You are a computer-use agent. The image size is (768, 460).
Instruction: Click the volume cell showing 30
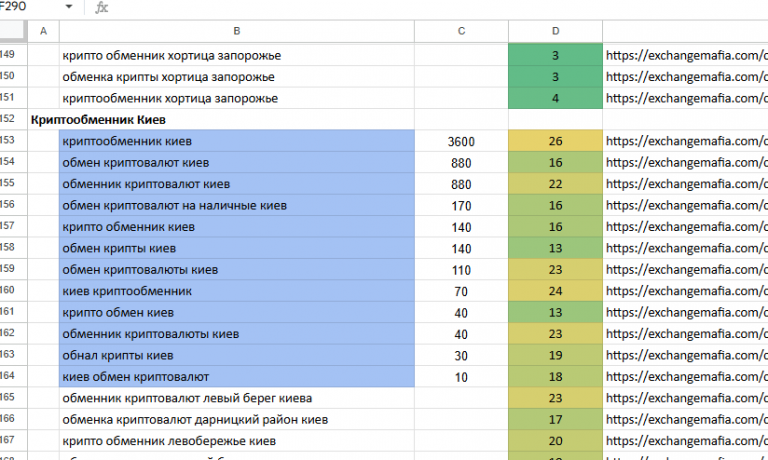coord(461,356)
